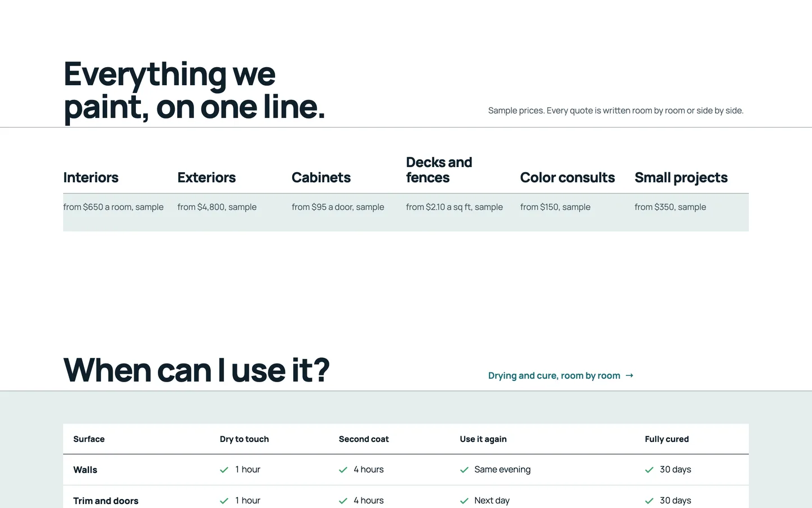Click the 'Everything we paint, on one line.' heading
This screenshot has height=508, width=812.
click(195, 90)
